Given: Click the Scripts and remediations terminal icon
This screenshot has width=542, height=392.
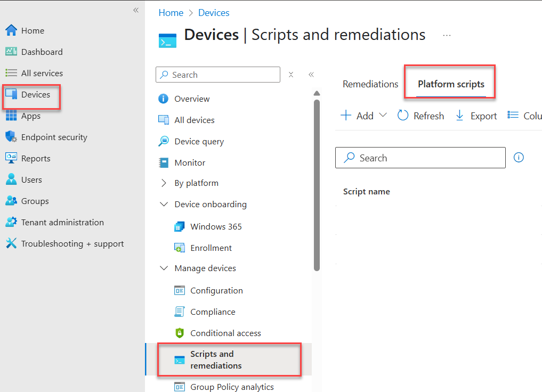Looking at the screenshot, I should pyautogui.click(x=180, y=360).
